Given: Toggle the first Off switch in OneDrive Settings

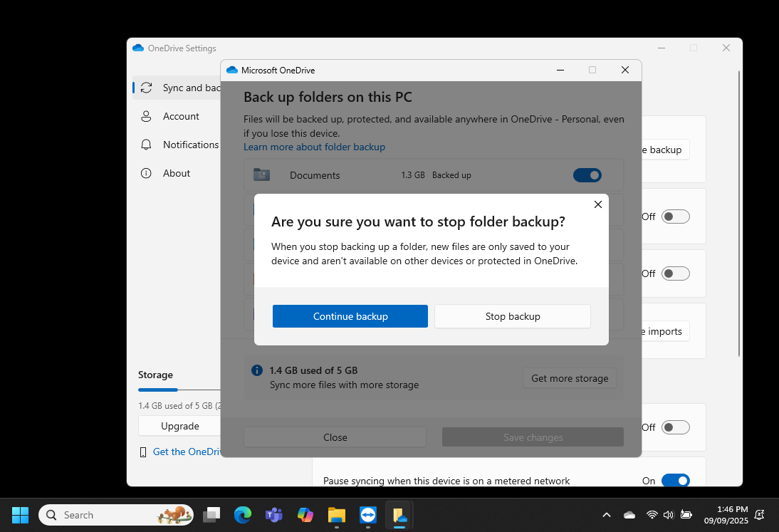Looking at the screenshot, I should 676,217.
